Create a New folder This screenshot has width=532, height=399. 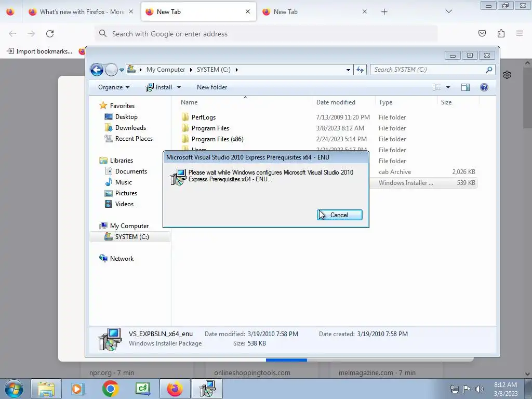212,87
